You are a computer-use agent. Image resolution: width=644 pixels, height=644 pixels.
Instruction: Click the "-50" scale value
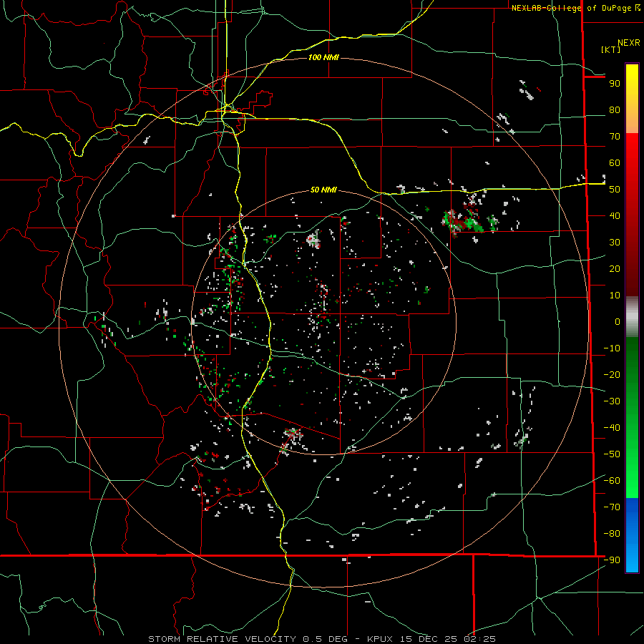coord(612,454)
